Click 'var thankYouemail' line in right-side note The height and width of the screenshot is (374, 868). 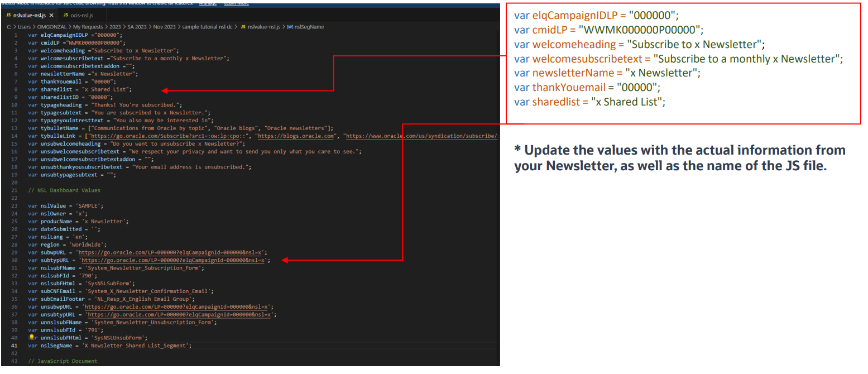click(x=587, y=87)
